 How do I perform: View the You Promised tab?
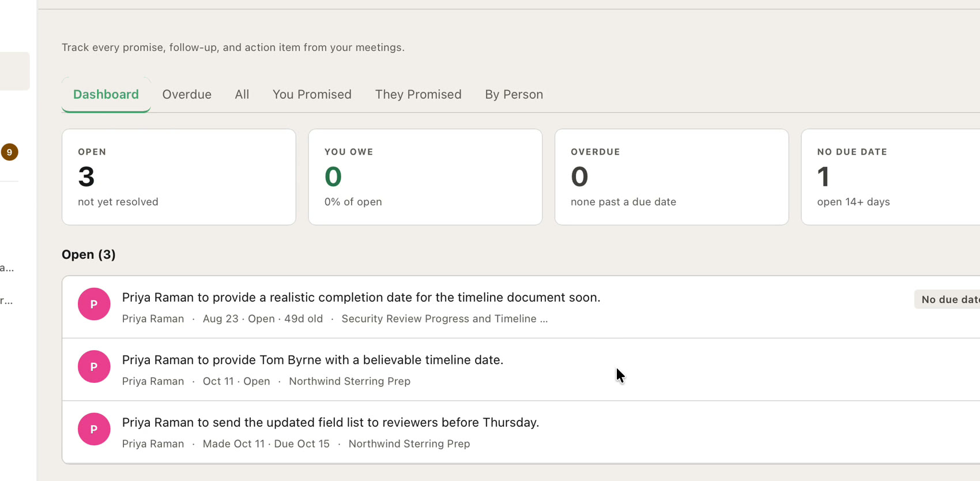click(x=312, y=95)
